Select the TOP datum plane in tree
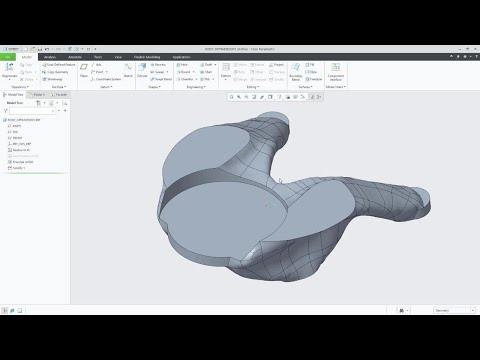The height and width of the screenshot is (360, 480). click(13, 132)
